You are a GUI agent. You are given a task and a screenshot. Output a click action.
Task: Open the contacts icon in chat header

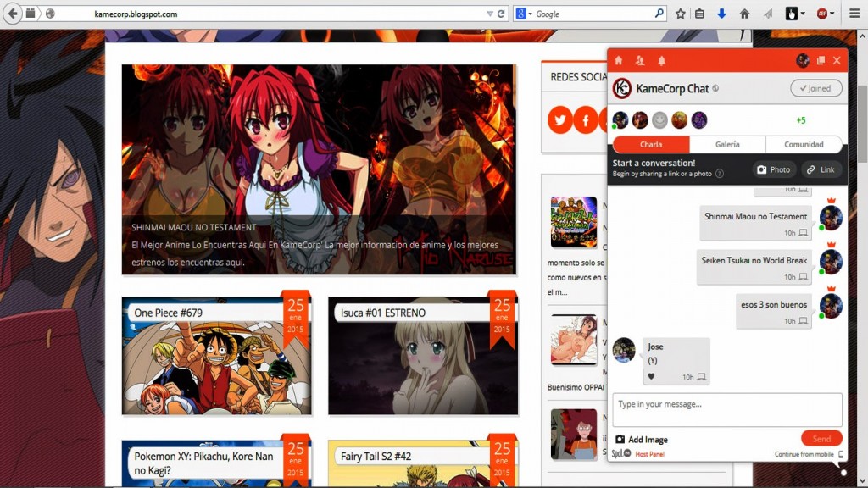[640, 60]
